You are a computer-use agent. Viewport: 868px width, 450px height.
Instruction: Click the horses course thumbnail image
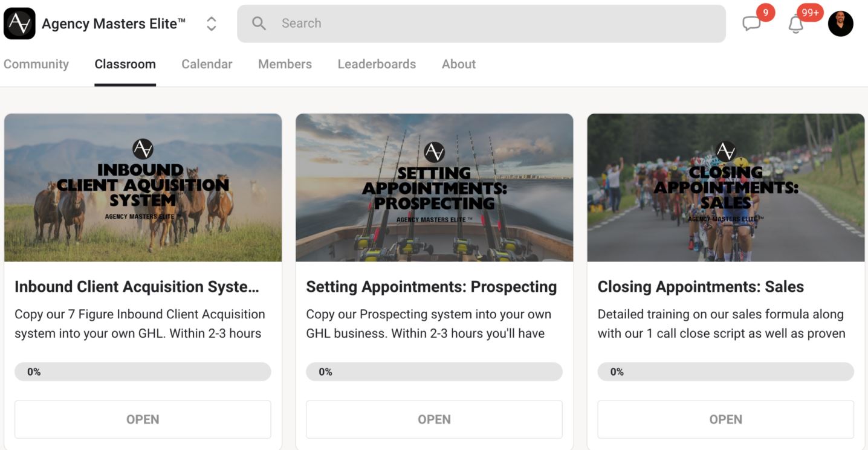(143, 187)
